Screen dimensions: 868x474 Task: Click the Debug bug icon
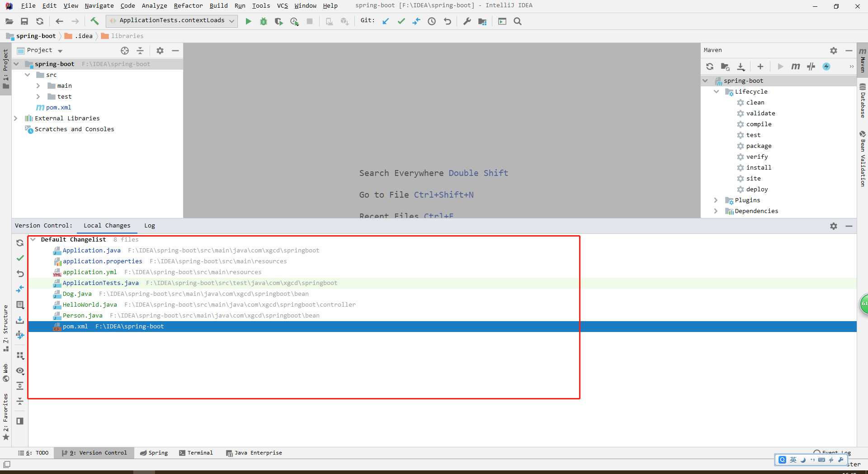coord(264,21)
